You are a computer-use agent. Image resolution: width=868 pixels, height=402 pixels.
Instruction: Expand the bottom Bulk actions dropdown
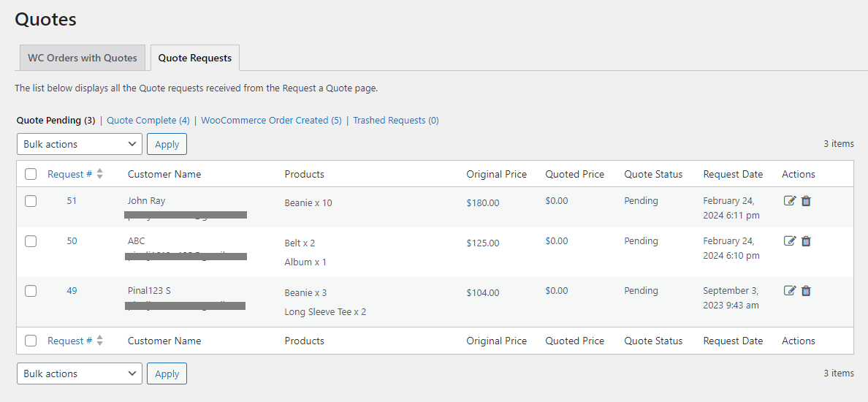pos(80,373)
